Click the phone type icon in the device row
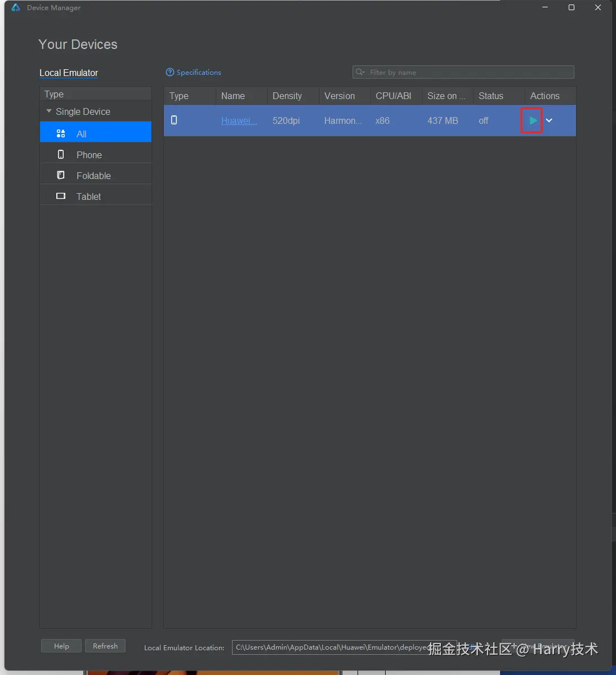Screen dimensions: 616x675 point(174,120)
